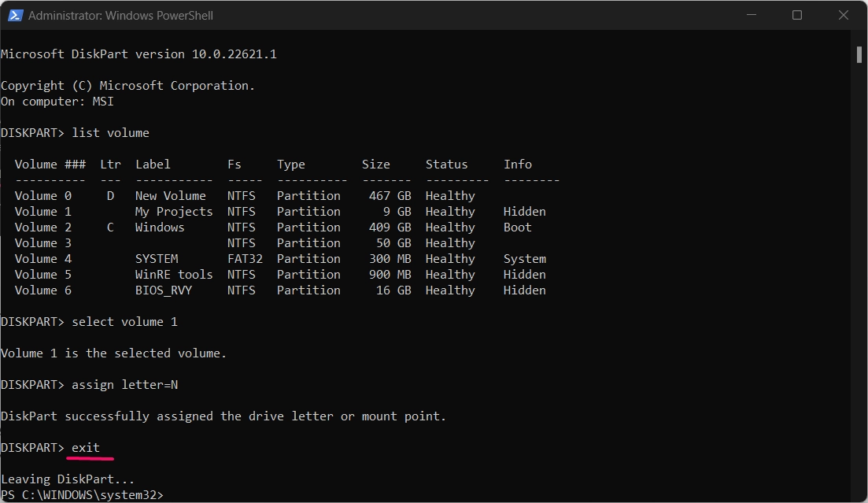Click the PowerShell icon in title bar
Image resolution: width=868 pixels, height=503 pixels.
(x=15, y=15)
